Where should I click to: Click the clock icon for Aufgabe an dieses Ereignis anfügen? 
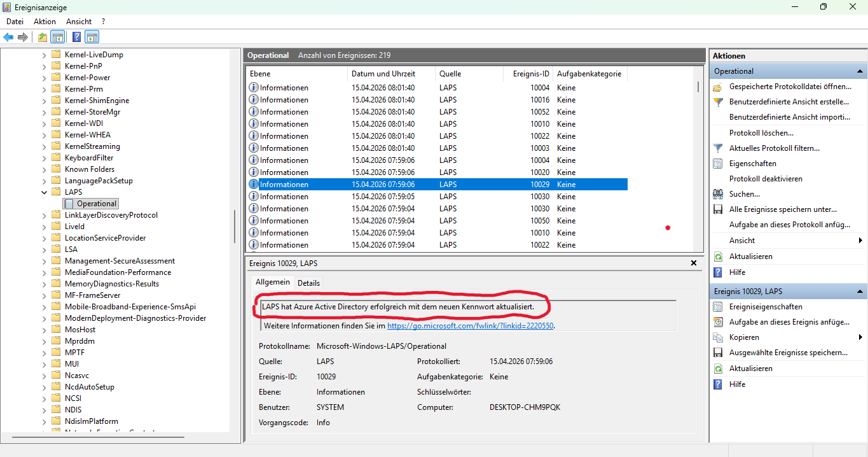(x=718, y=322)
